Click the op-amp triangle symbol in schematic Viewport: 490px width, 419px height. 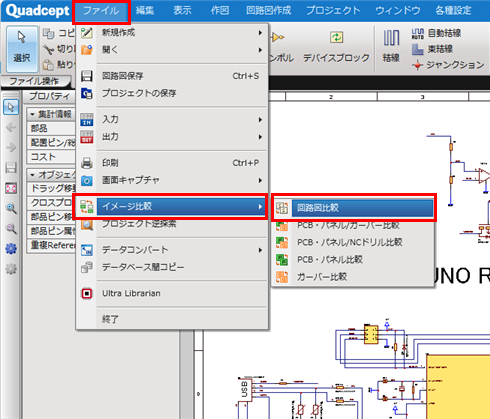484,176
